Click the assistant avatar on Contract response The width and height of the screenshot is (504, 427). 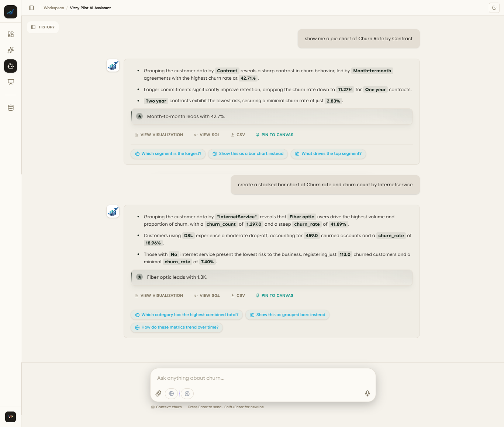tap(113, 65)
